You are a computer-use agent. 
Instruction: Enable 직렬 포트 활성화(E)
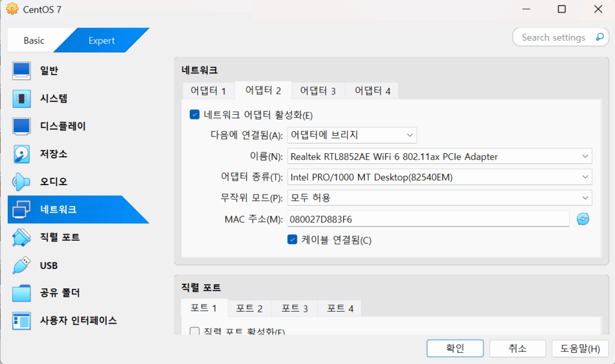pos(193,331)
